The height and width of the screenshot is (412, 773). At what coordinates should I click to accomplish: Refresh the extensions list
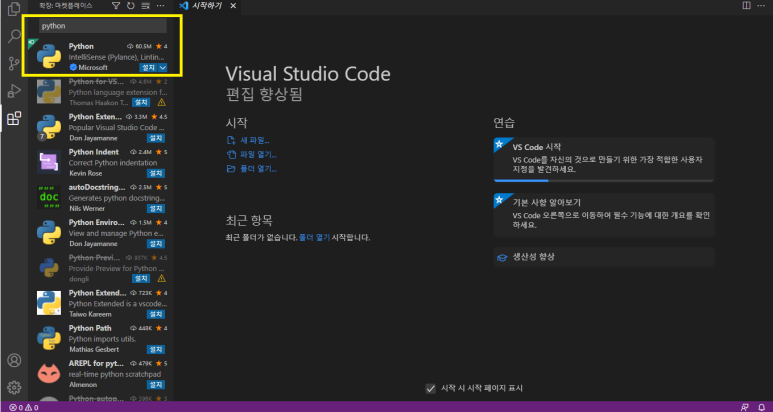(131, 6)
